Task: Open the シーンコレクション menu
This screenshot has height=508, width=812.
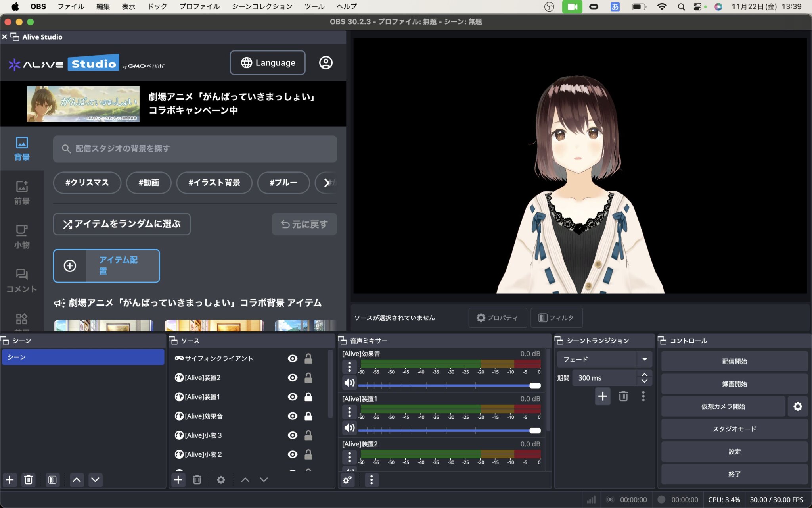Action: (x=262, y=6)
